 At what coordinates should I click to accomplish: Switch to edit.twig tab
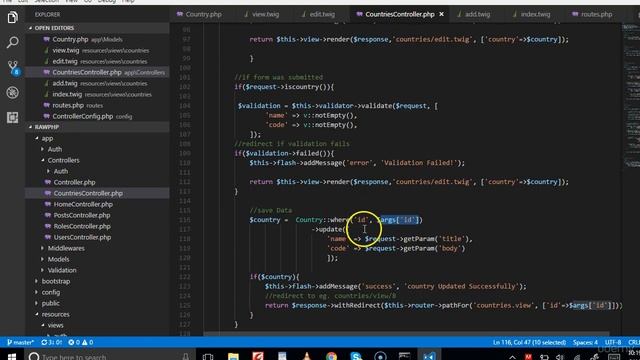tap(318, 14)
